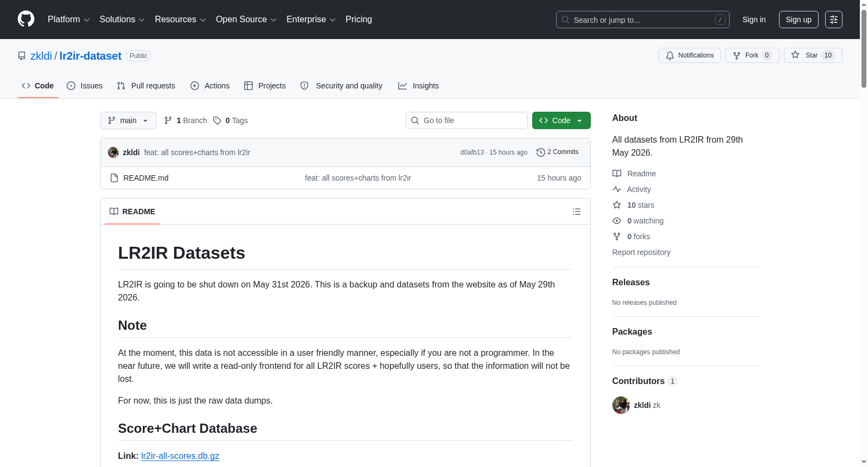Switch to the Code tab

[x=37, y=86]
